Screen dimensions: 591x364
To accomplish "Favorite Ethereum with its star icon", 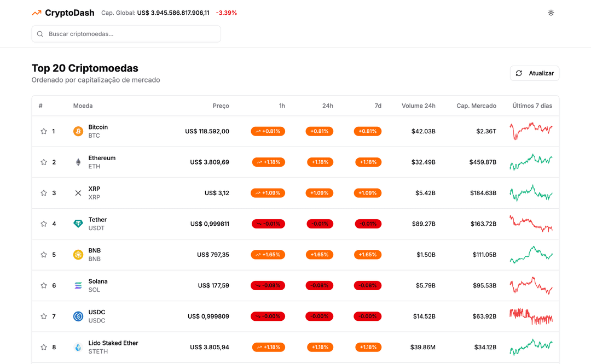I will click(x=44, y=162).
